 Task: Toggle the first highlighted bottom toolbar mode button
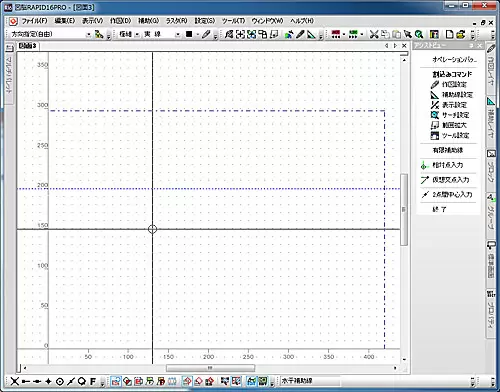click(x=116, y=381)
